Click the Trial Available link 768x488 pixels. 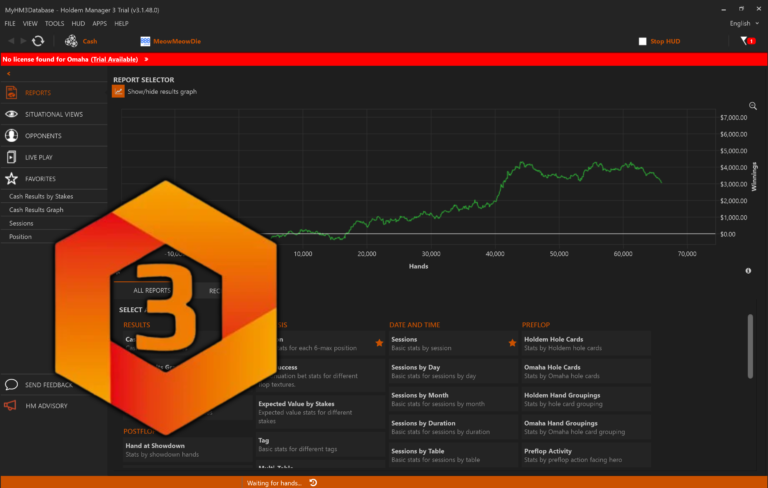coord(115,59)
